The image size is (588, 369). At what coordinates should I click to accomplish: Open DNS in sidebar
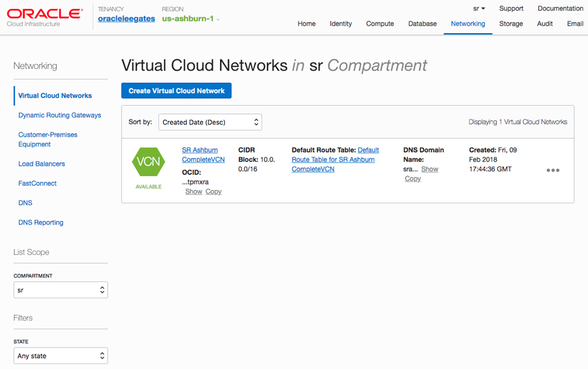[25, 202]
